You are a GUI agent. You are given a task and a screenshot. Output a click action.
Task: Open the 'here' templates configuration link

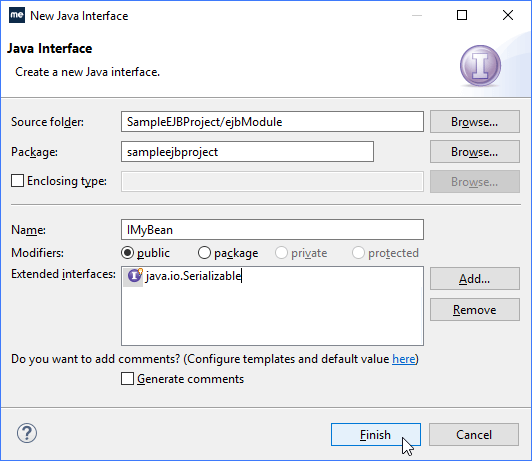click(403, 359)
